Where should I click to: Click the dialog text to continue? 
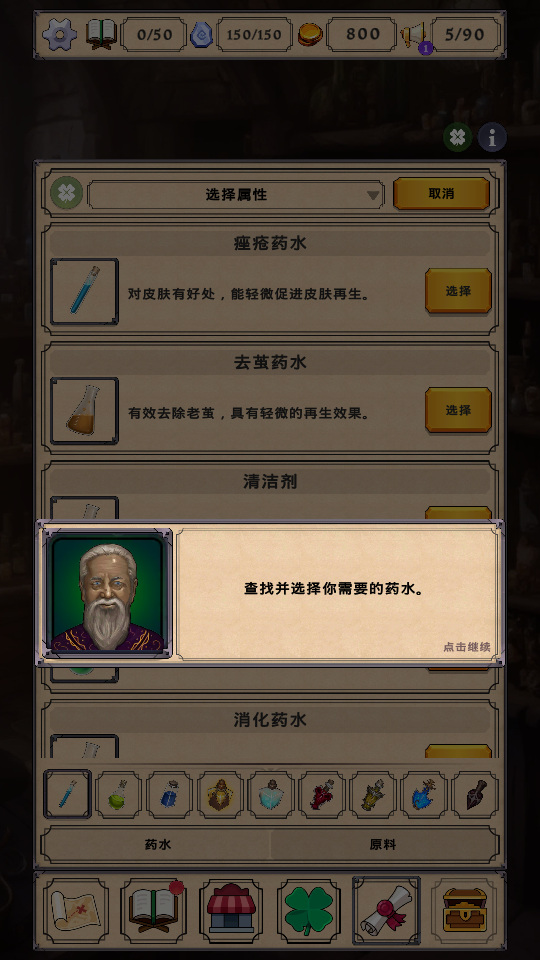coord(334,590)
